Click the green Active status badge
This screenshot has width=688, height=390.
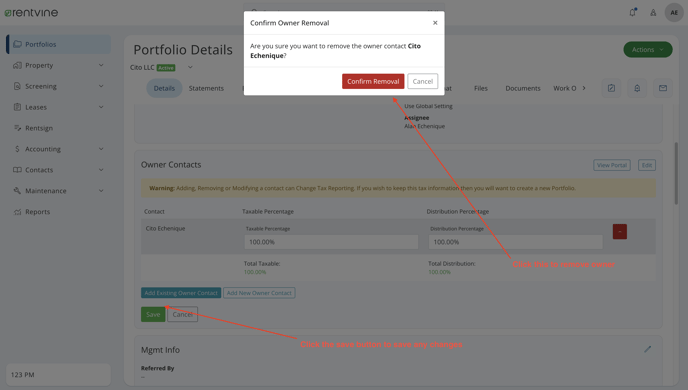(166, 68)
